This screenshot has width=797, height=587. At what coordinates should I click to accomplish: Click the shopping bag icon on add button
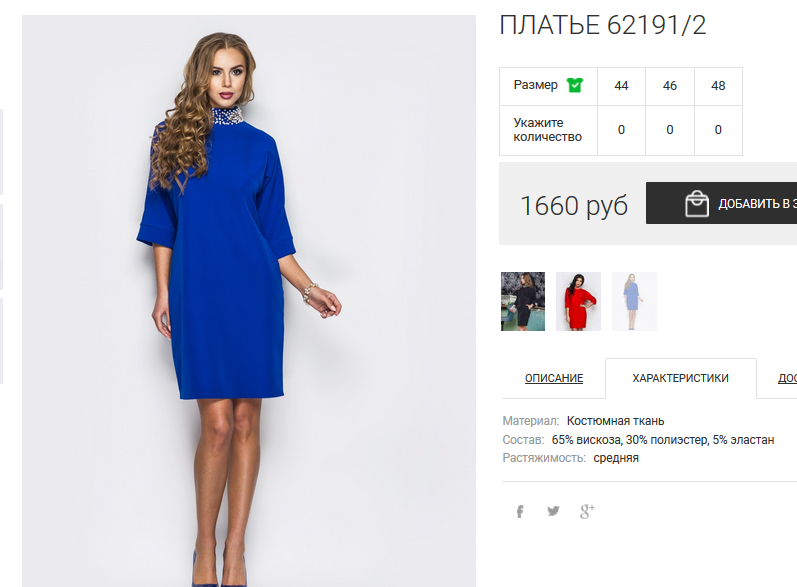tap(696, 204)
